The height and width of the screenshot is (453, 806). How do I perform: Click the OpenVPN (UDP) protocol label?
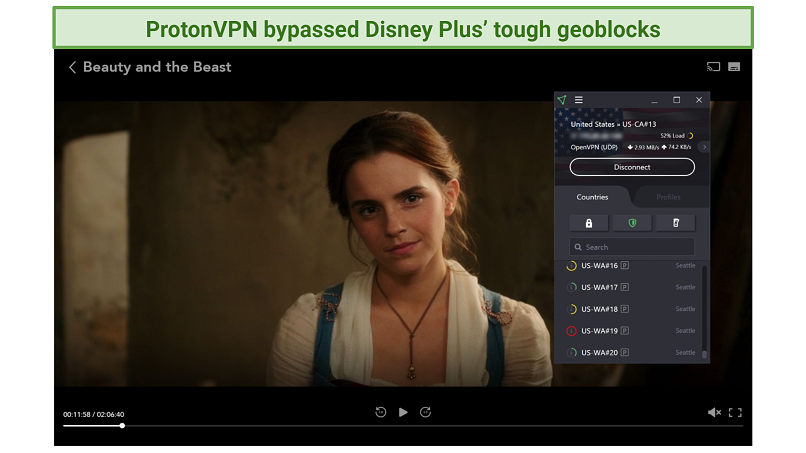tap(594, 147)
